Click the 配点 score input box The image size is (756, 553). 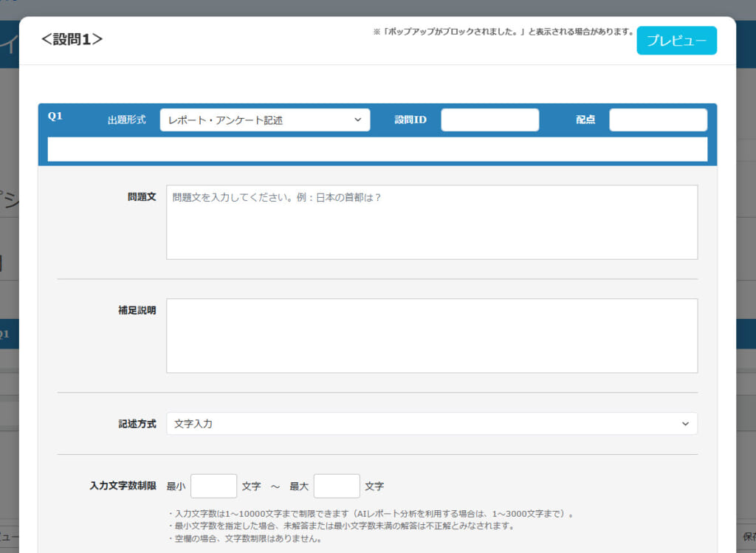(657, 120)
